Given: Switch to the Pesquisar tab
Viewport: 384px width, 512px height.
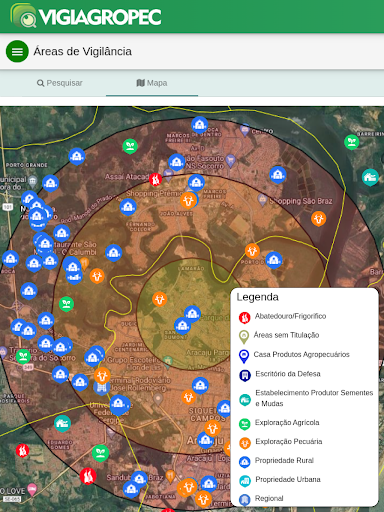Looking at the screenshot, I should point(60,83).
